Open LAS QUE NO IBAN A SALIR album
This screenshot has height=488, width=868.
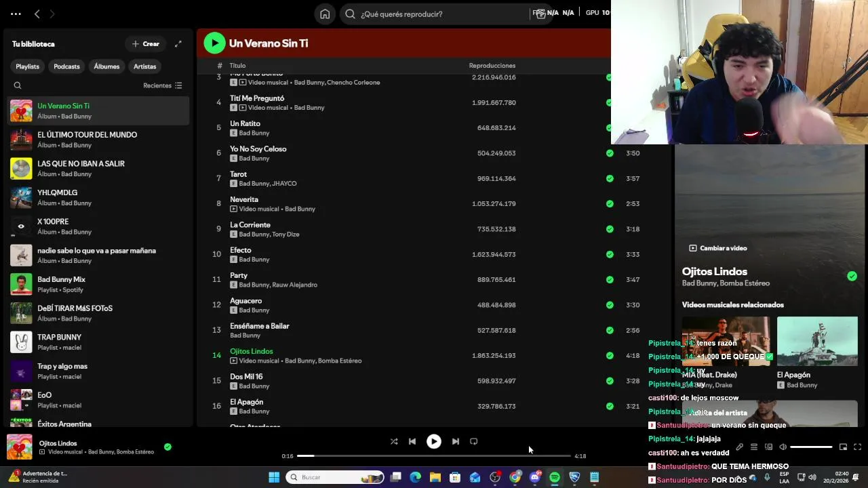(x=99, y=169)
